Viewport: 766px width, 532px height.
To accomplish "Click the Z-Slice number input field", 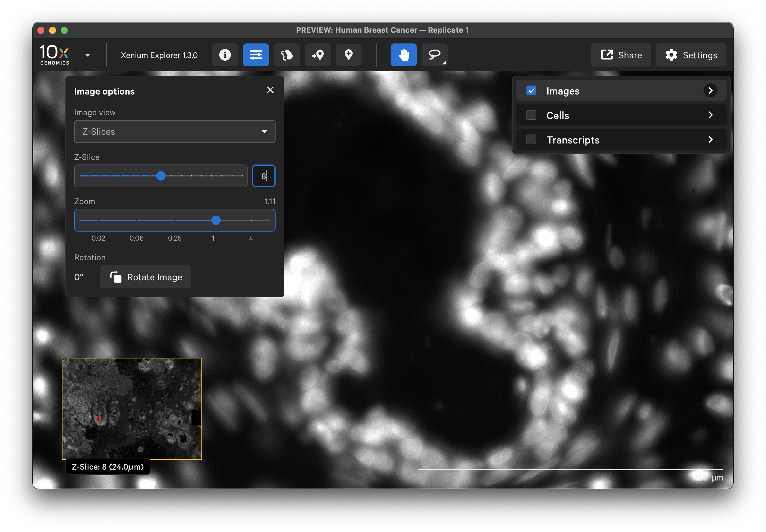I will tap(264, 176).
